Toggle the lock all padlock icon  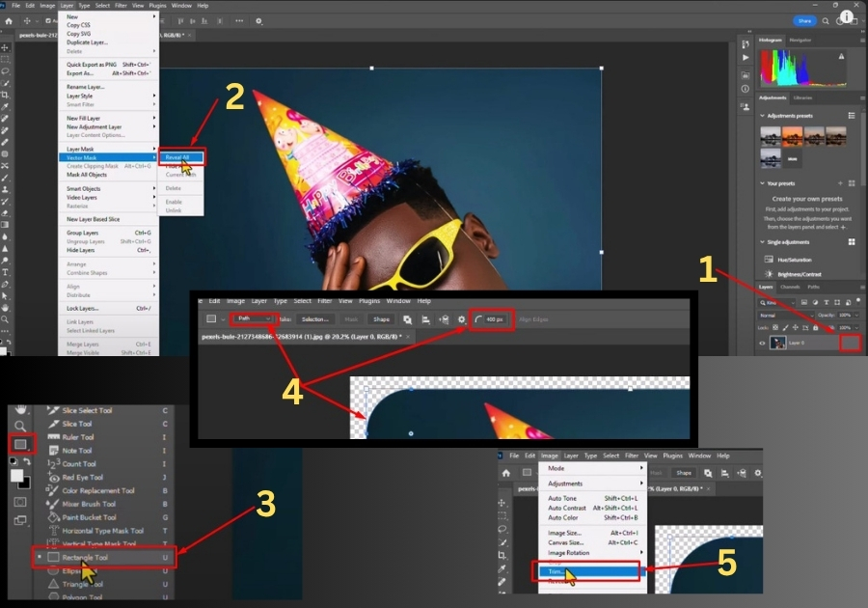coord(815,328)
